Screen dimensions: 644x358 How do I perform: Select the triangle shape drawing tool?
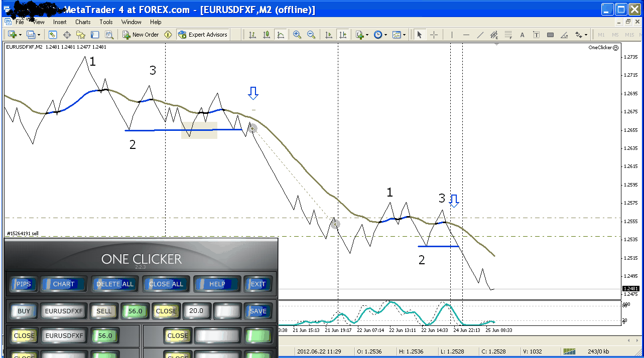(564, 35)
